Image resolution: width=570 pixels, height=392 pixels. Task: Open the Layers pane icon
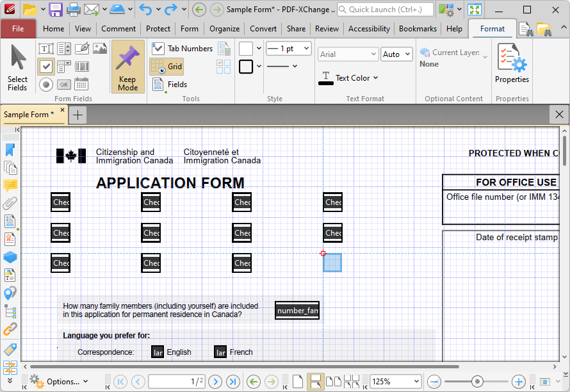click(10, 257)
